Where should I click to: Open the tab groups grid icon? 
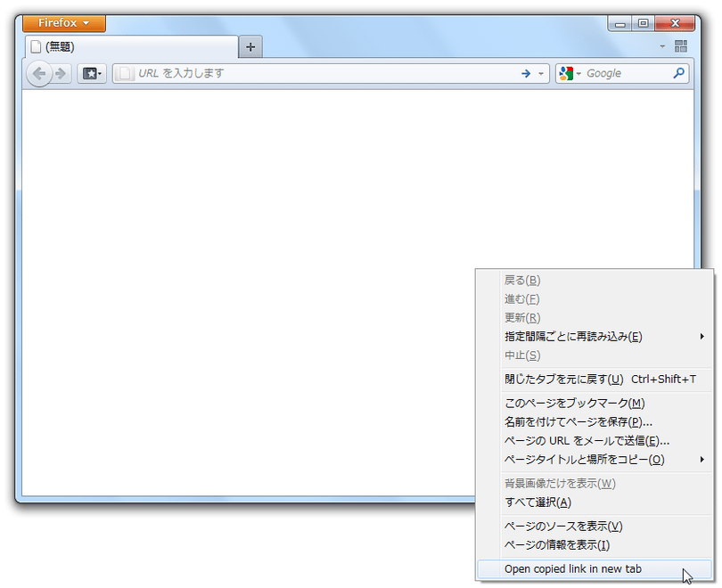point(681,46)
